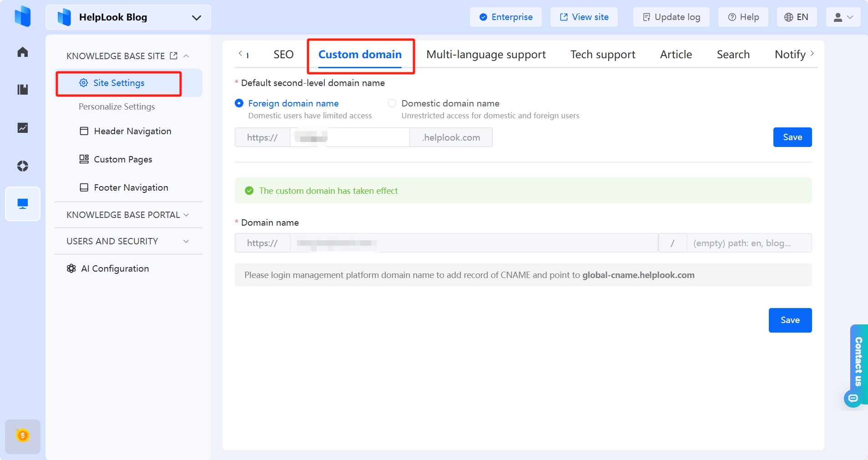The image size is (868, 460).
Task: Select the Foreign domain name radio button
Action: pos(239,103)
